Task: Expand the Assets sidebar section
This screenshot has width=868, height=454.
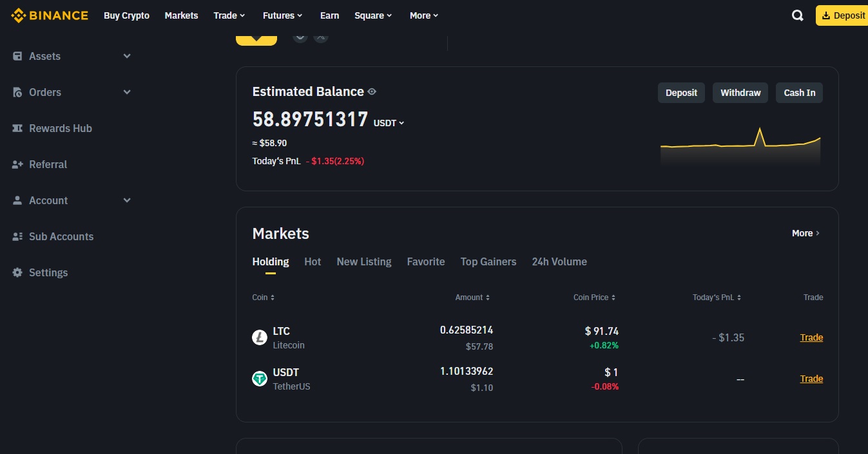Action: (x=127, y=56)
